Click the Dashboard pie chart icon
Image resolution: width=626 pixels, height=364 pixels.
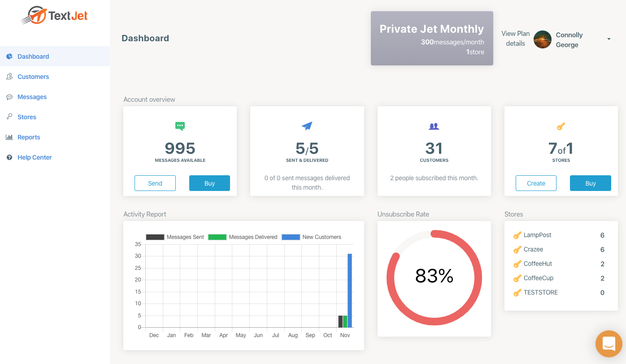[9, 56]
